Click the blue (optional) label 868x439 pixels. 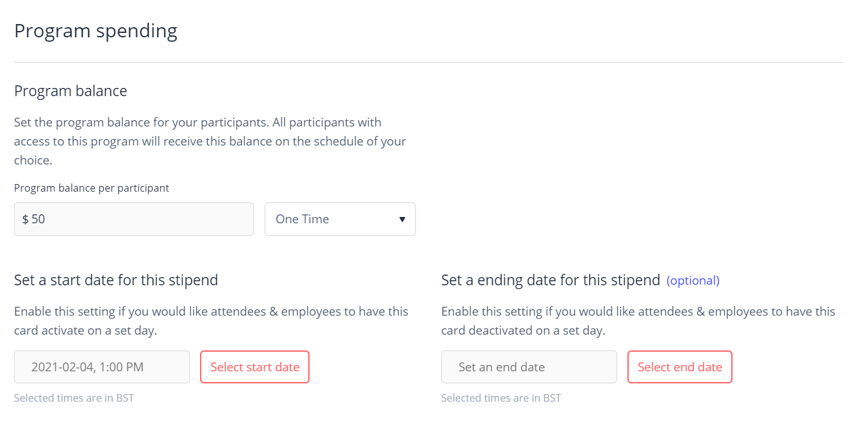click(x=693, y=280)
